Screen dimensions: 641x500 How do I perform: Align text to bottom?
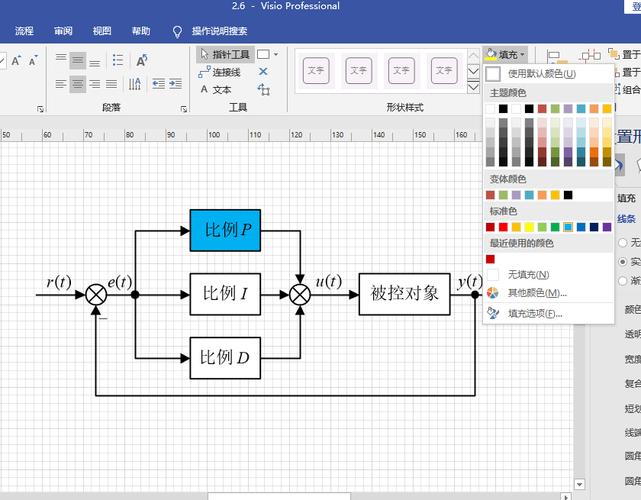coord(94,61)
